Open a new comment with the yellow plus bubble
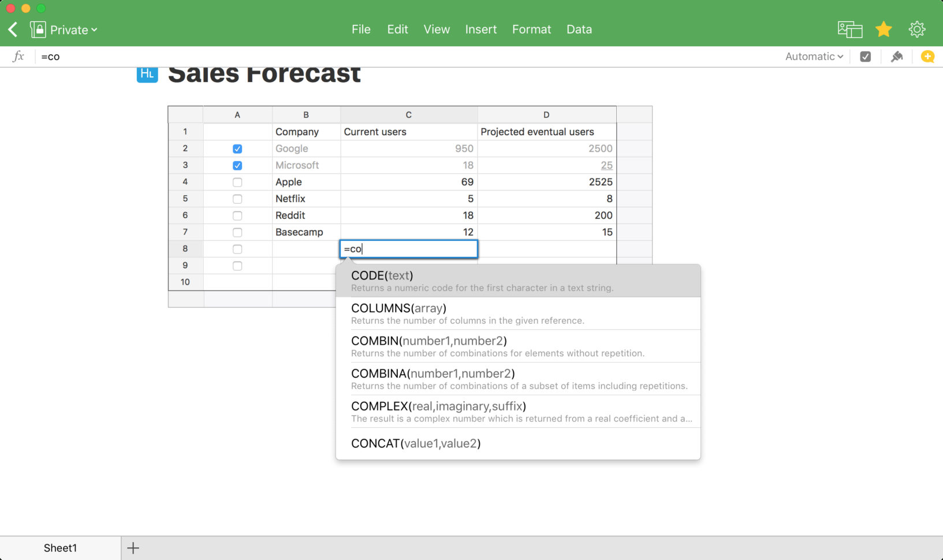The width and height of the screenshot is (943, 560). click(x=927, y=56)
